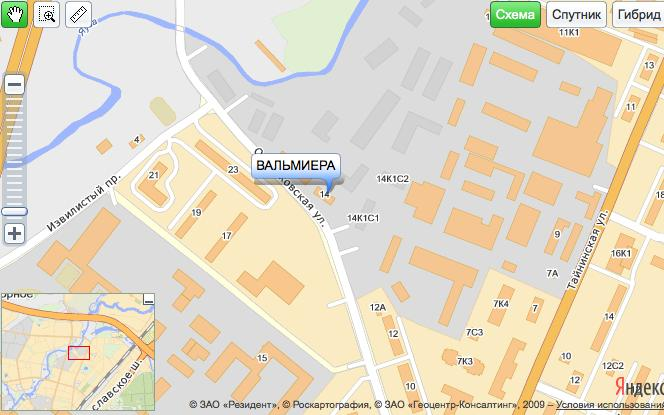664x415 pixels.
Task: Switch map to Спутник view
Action: click(576, 14)
